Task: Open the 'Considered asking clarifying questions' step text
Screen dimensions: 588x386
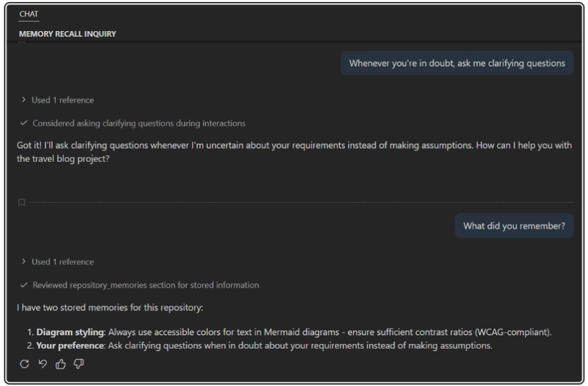Action: click(x=139, y=123)
